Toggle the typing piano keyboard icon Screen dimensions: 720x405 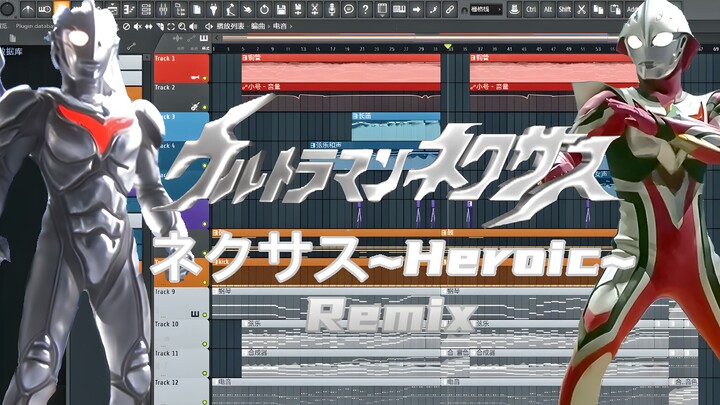[x=399, y=9]
